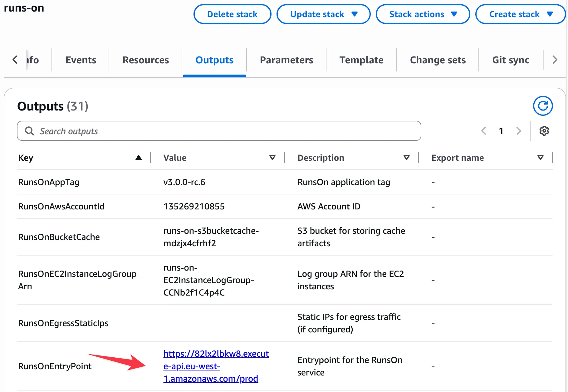The height and width of the screenshot is (392, 568).
Task: Select the RunsOnAwsAccountId key cell
Action: [61, 206]
